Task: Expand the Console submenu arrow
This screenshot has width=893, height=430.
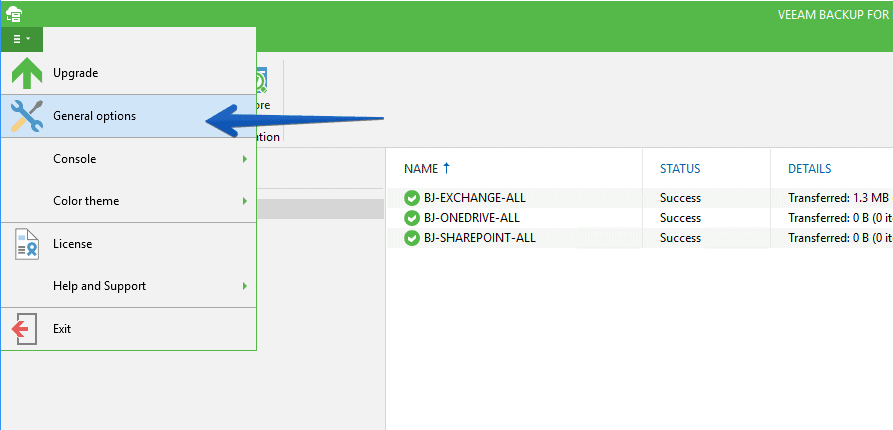Action: point(245,159)
